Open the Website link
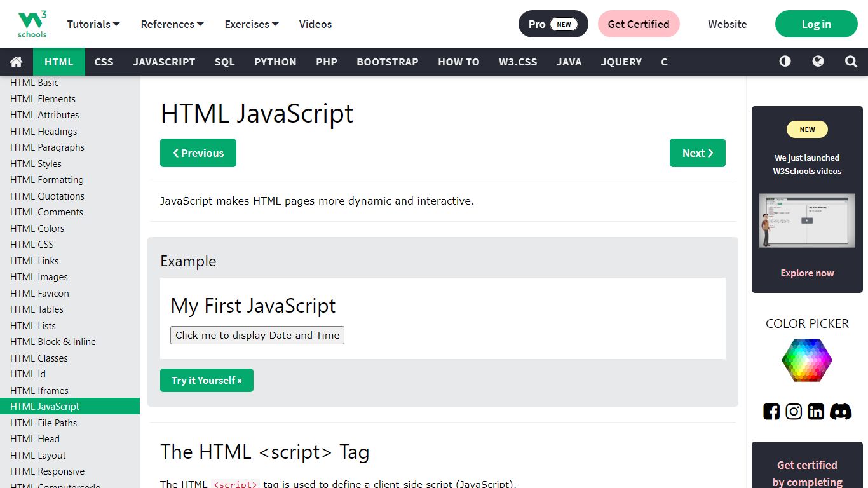The image size is (868, 488). click(728, 24)
